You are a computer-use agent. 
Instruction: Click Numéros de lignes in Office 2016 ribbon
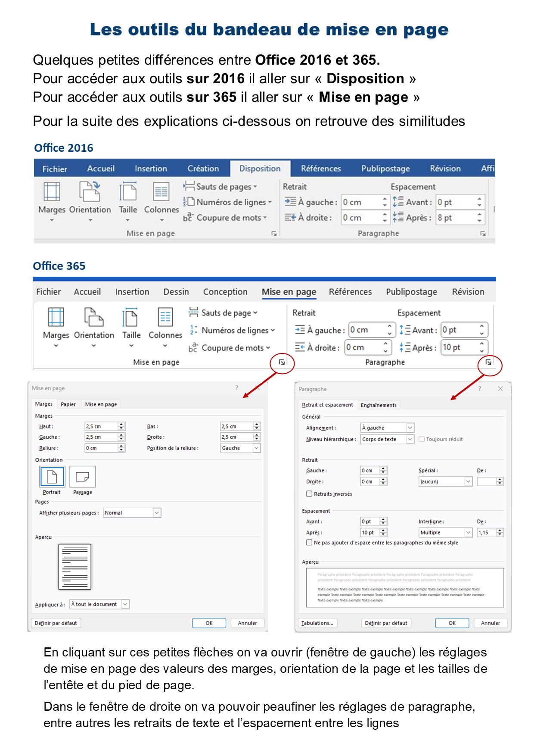[227, 202]
